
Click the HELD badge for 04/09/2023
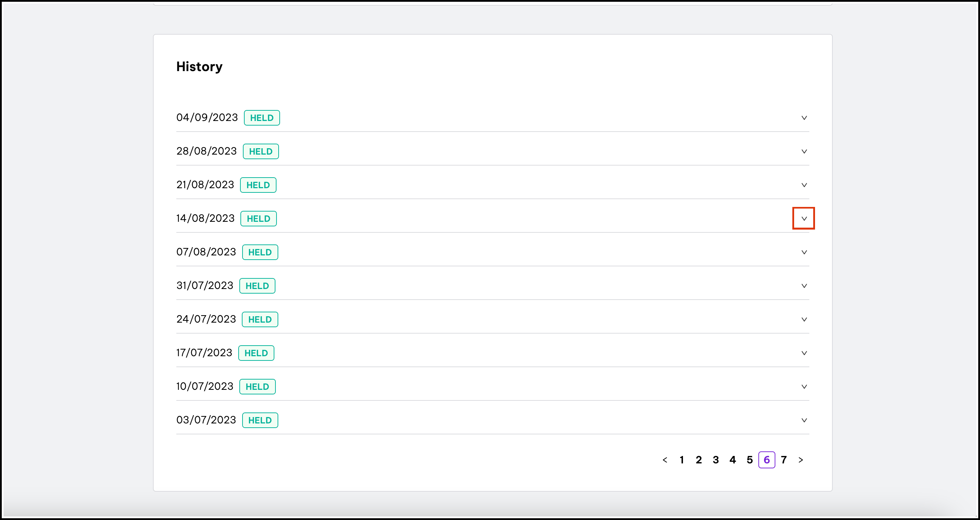coord(262,118)
